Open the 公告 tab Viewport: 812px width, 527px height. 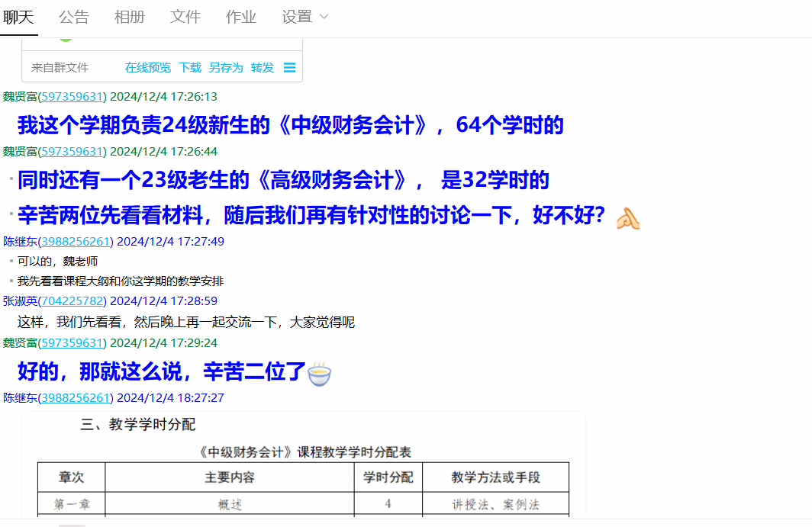(73, 17)
